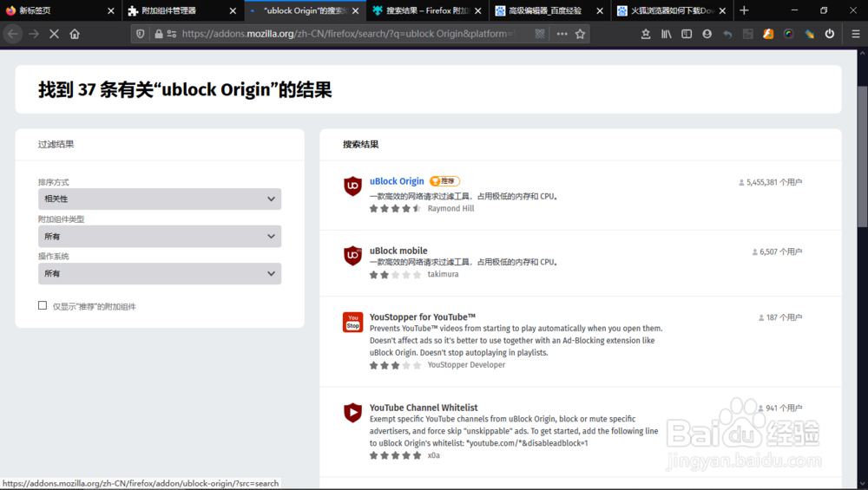Open YouTube Channel Whitelist link

click(424, 408)
